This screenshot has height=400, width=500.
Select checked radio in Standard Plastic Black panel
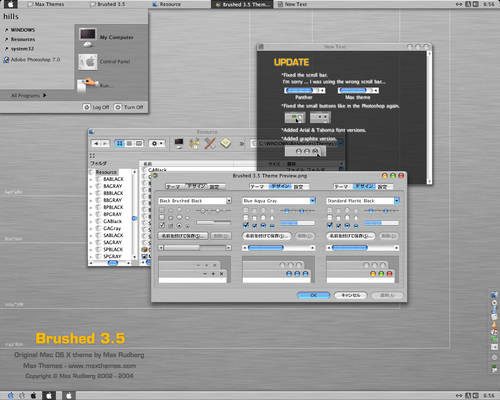click(x=347, y=226)
